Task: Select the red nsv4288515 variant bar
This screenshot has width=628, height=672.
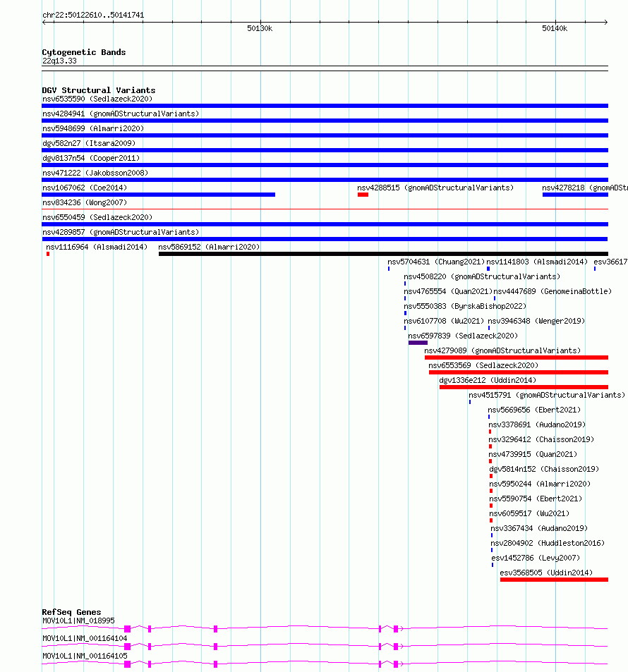Action: pos(363,195)
